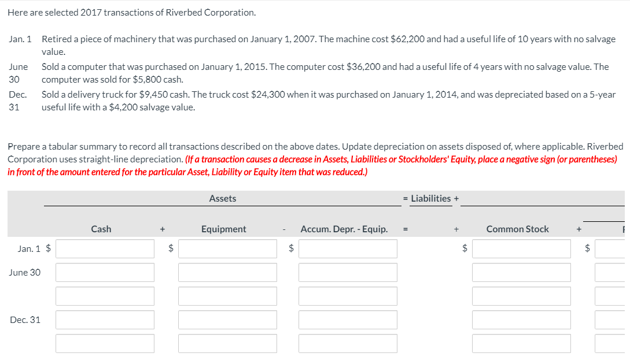Click June 30 first Common Stock field

521,272
